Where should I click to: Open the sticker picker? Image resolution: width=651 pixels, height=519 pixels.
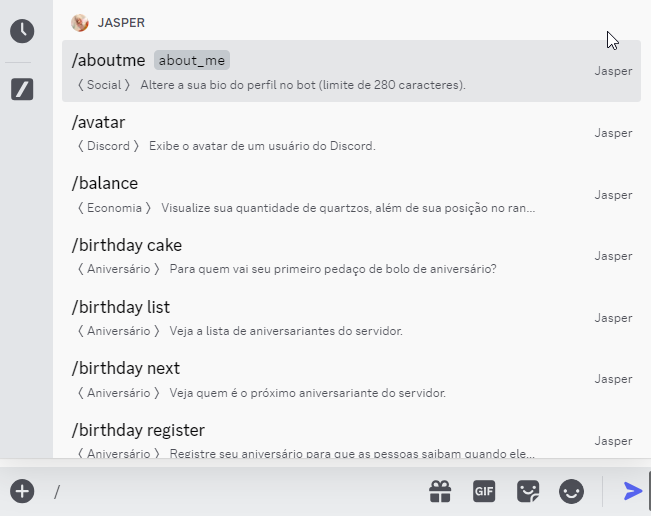pyautogui.click(x=528, y=491)
